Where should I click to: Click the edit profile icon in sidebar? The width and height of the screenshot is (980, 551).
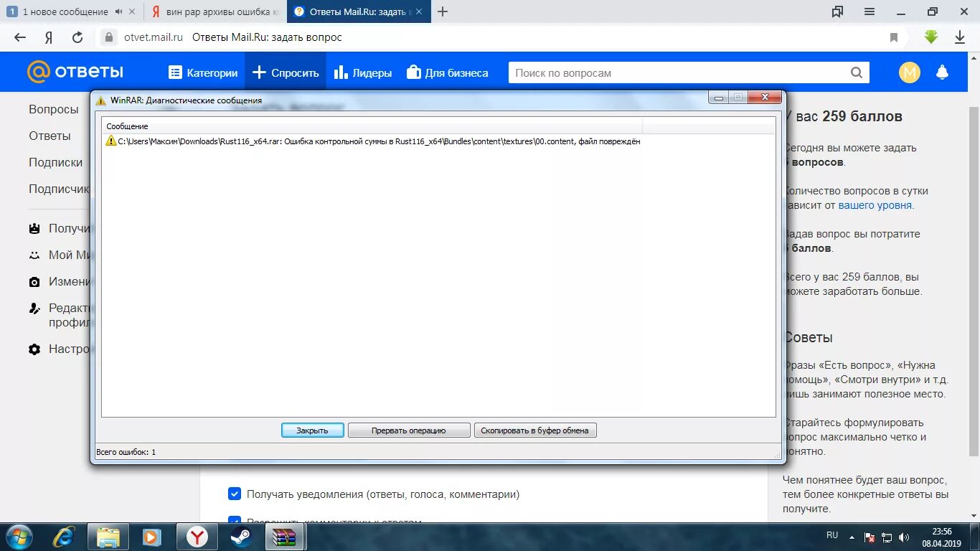coord(34,309)
